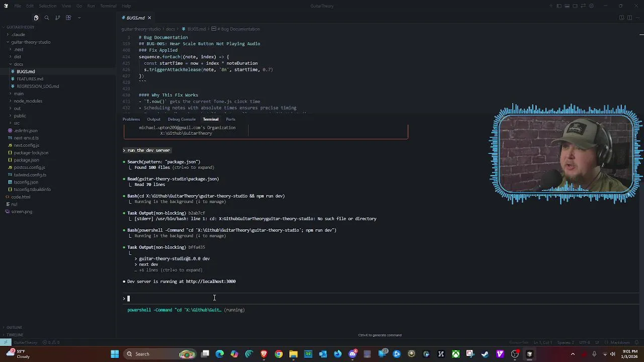Expand the node_modules folder
644x362 pixels.
[28, 101]
